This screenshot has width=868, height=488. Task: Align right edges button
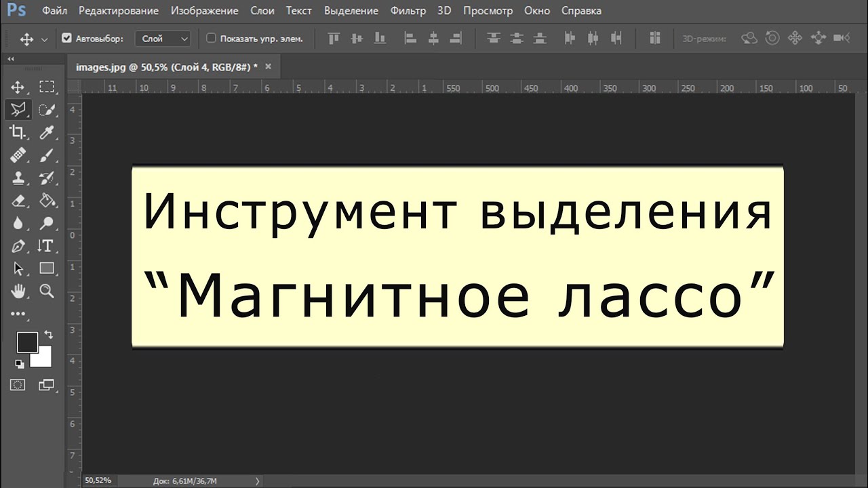(x=456, y=39)
